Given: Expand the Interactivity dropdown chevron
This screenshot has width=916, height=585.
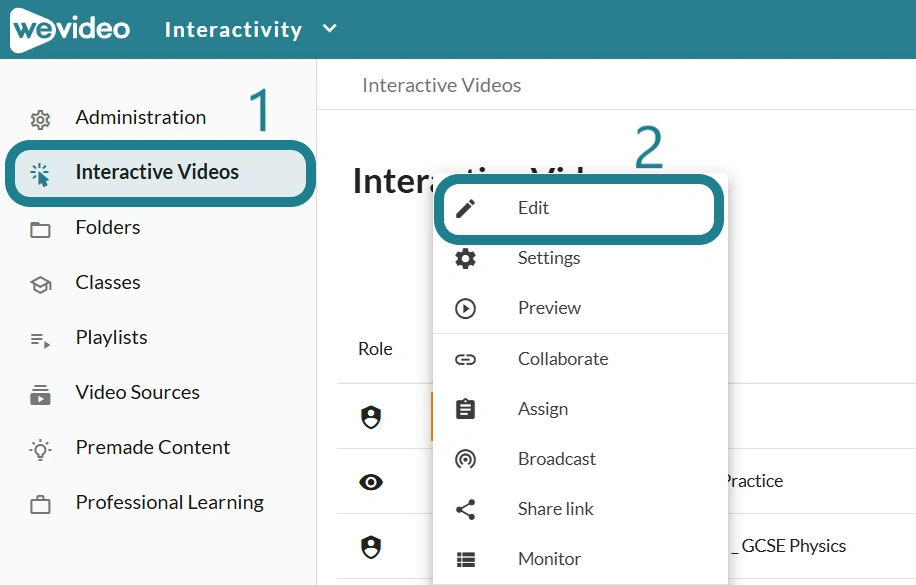Looking at the screenshot, I should (329, 28).
